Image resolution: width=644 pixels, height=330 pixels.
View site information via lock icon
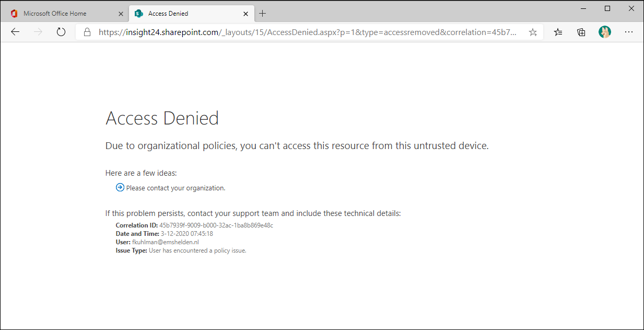point(88,32)
